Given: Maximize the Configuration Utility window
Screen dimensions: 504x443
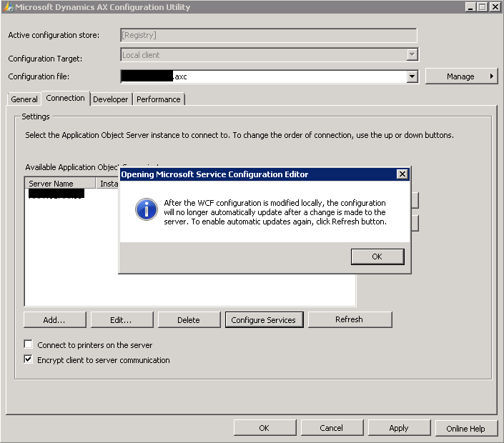Looking at the screenshot, I should tap(483, 6).
